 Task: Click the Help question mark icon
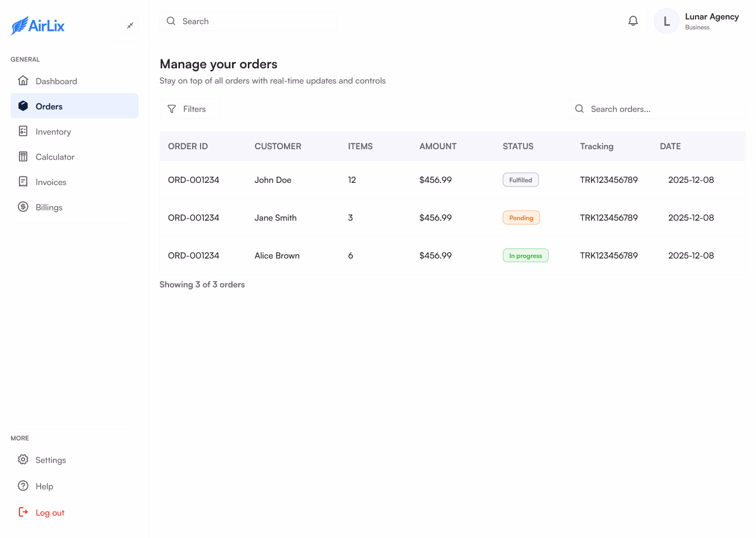tap(23, 485)
